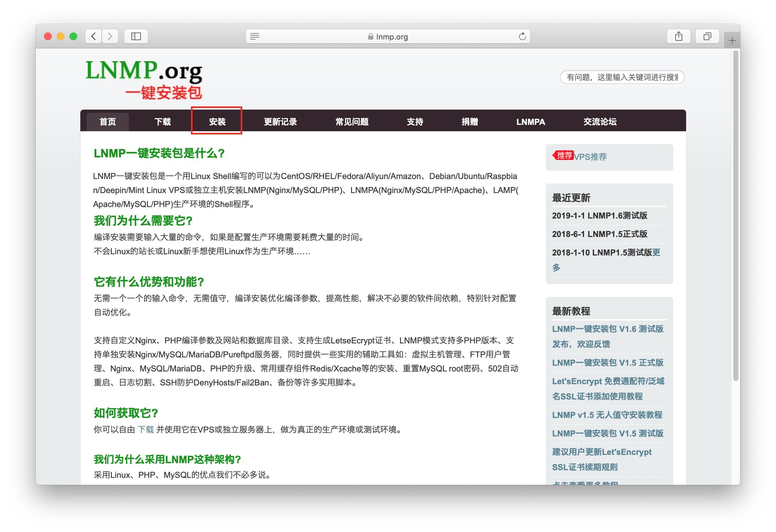
Task: Click the lock icon beside lnmp.org
Action: [x=370, y=36]
